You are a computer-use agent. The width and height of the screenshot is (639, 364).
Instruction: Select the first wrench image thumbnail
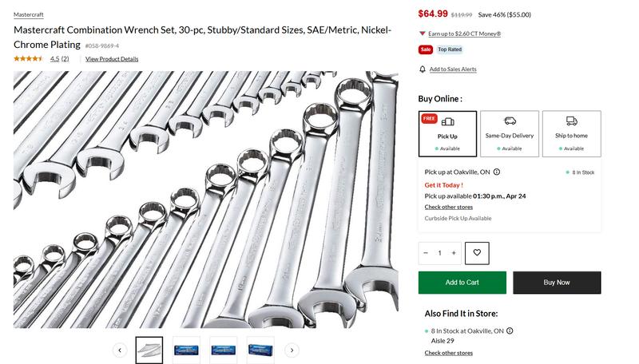(149, 350)
